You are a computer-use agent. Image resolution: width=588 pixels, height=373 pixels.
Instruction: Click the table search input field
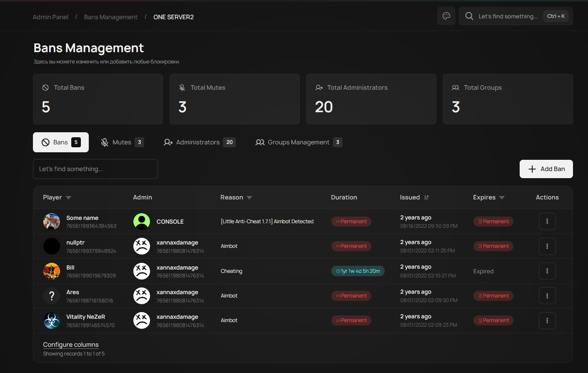tap(95, 169)
